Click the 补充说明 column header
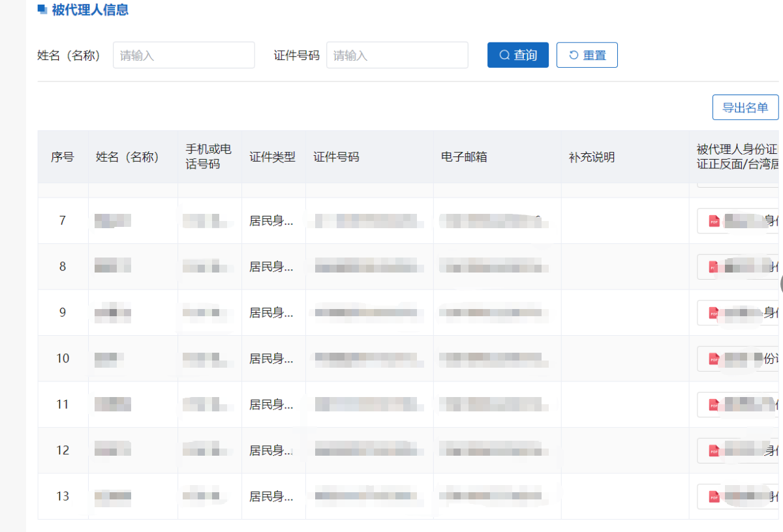This screenshot has width=783, height=532. tap(591, 157)
